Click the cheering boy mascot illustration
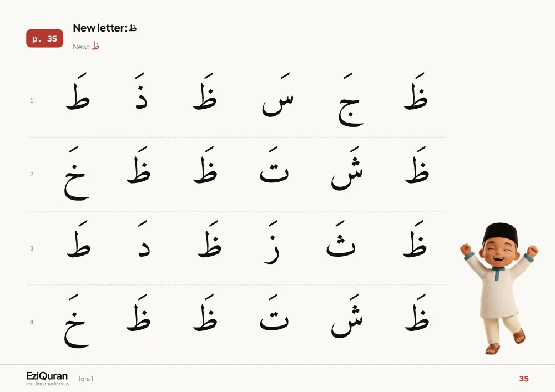This screenshot has height=392, width=555. 499,288
